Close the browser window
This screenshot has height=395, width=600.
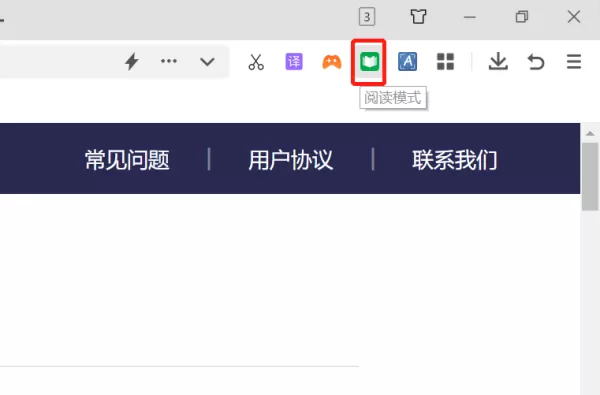pos(574,17)
